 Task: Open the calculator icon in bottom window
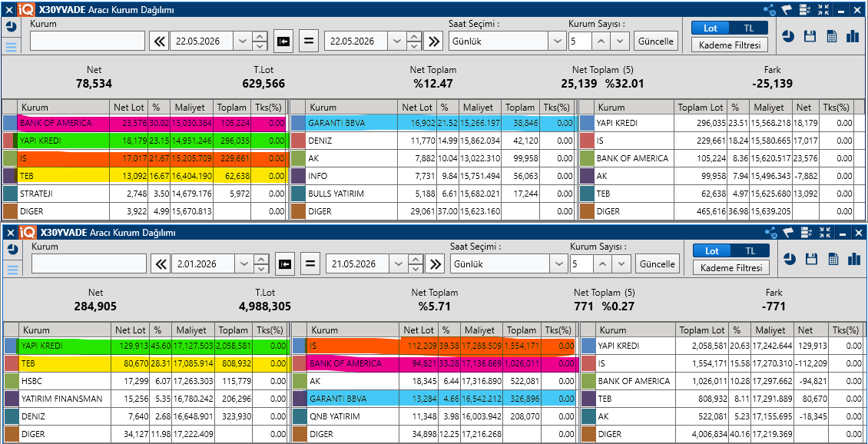833,259
